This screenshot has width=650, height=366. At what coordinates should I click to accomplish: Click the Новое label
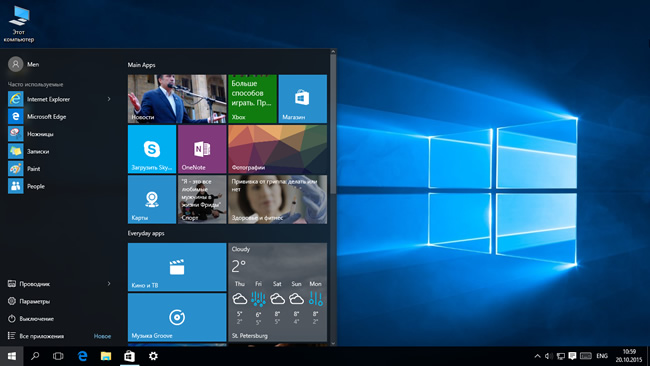[102, 336]
